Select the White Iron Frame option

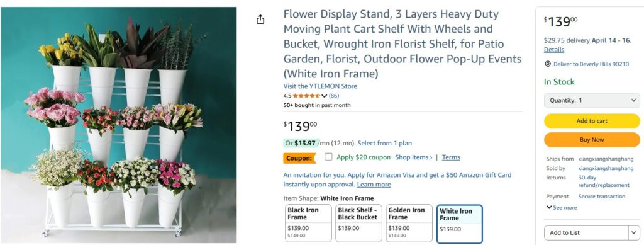[460, 224]
